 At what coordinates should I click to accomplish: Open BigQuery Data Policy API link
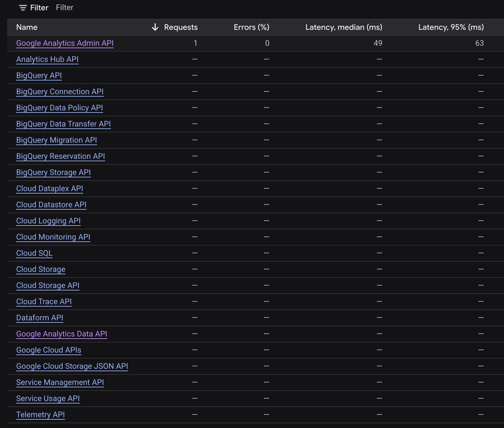(x=59, y=108)
